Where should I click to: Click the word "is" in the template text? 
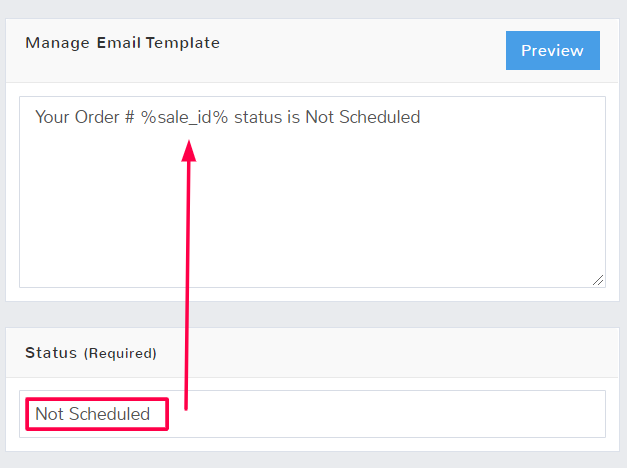point(293,117)
